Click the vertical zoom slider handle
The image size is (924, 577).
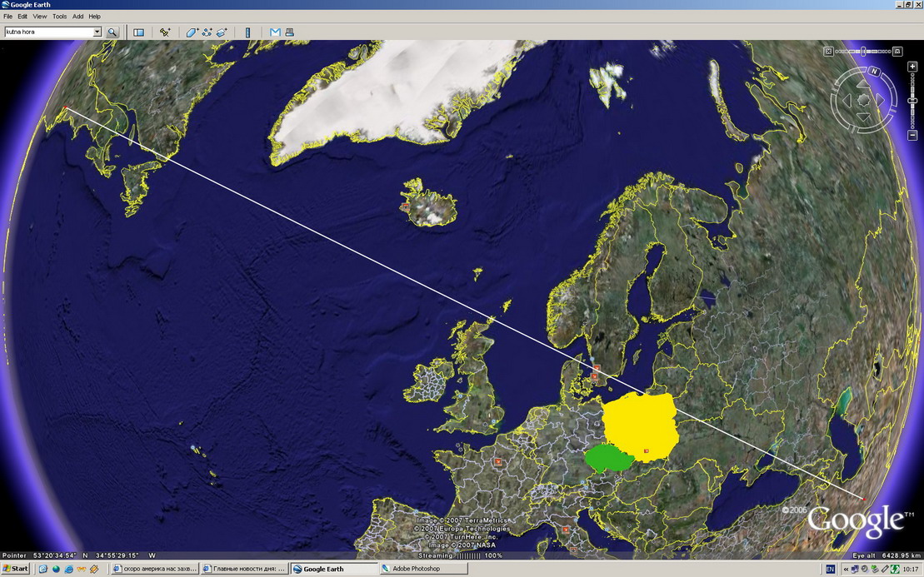point(912,101)
